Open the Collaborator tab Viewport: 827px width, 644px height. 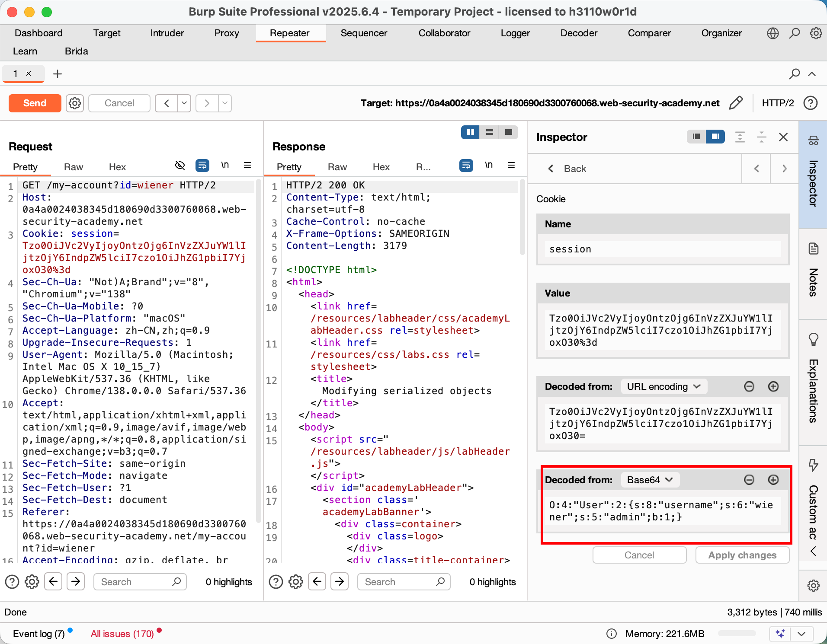tap(444, 33)
